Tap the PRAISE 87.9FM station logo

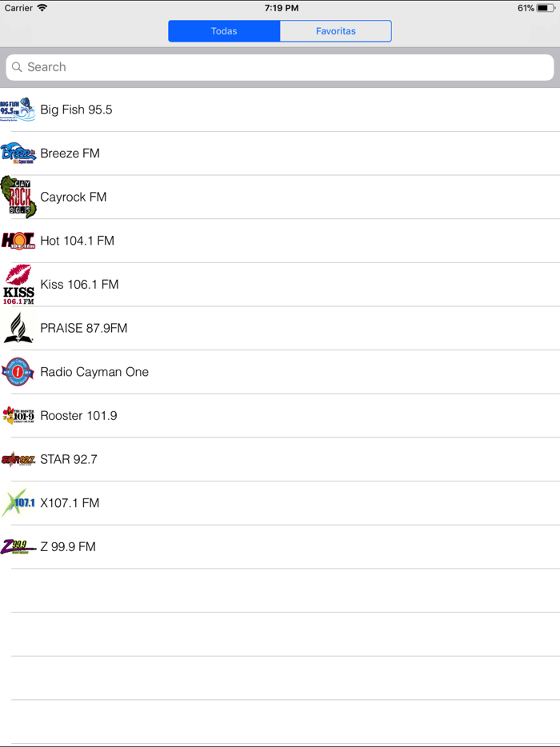click(18, 328)
